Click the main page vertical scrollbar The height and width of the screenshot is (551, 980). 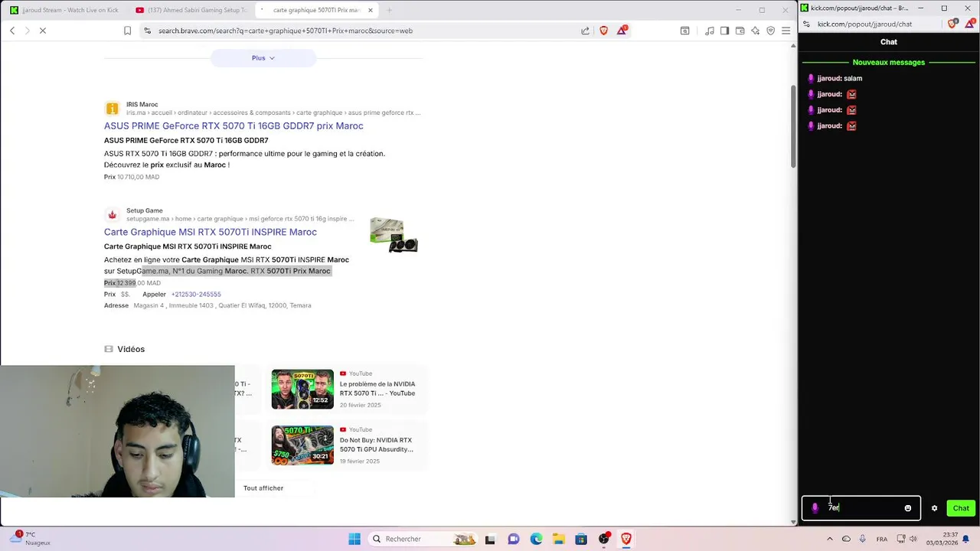click(793, 126)
